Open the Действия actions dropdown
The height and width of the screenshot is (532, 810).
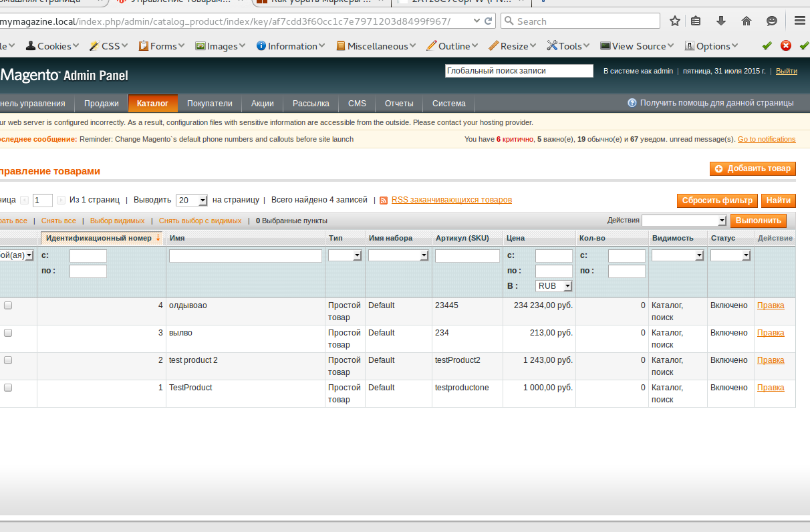684,221
